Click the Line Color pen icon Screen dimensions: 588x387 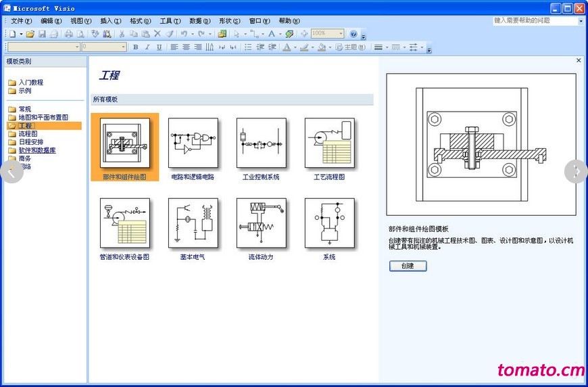click(305, 47)
